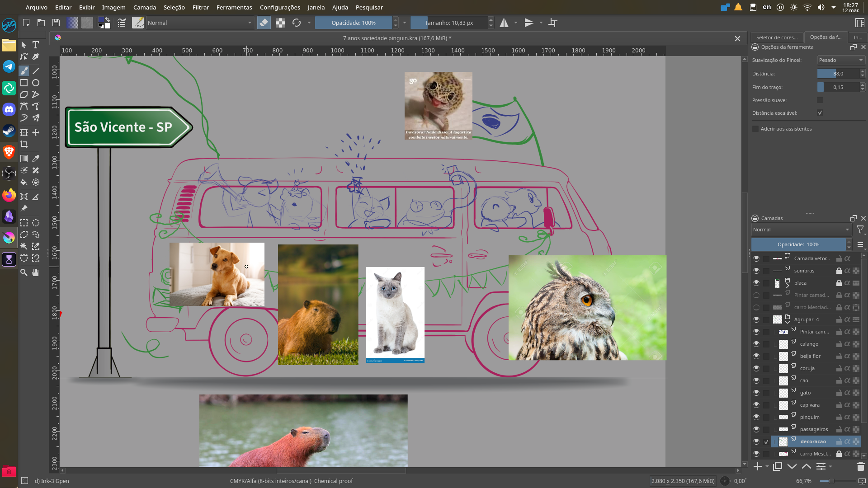Pick the Fill bucket tool

click(x=24, y=182)
